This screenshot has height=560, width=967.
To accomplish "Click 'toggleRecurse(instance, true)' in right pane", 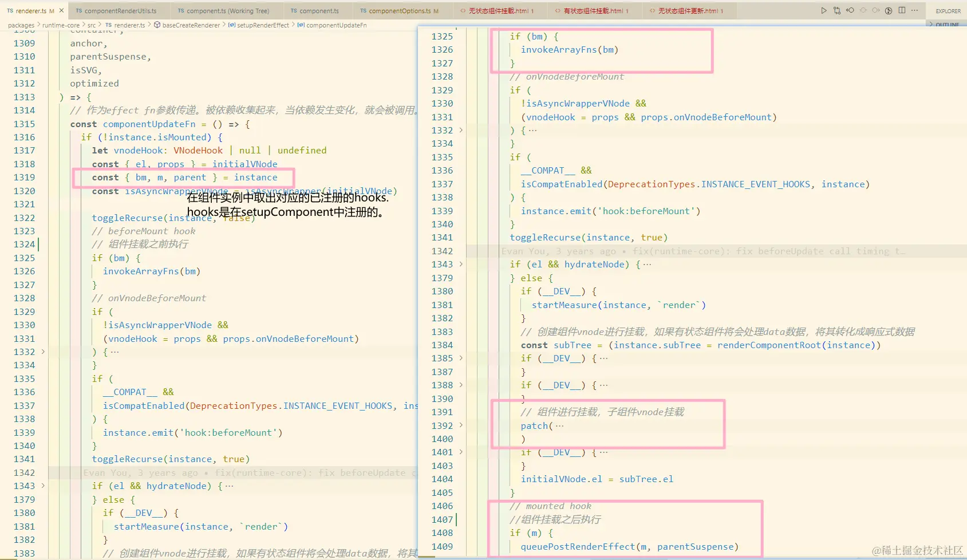I will pyautogui.click(x=589, y=238).
